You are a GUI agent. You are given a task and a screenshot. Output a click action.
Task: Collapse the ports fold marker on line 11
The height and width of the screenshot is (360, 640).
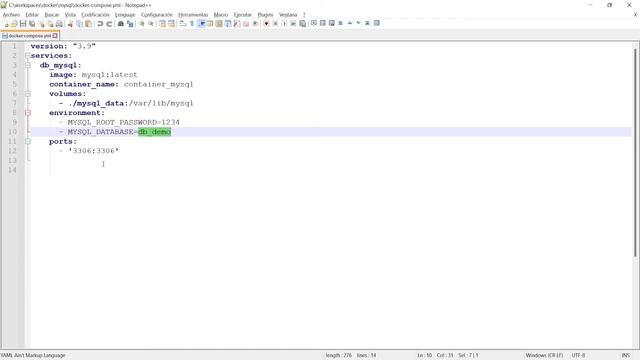pos(28,141)
